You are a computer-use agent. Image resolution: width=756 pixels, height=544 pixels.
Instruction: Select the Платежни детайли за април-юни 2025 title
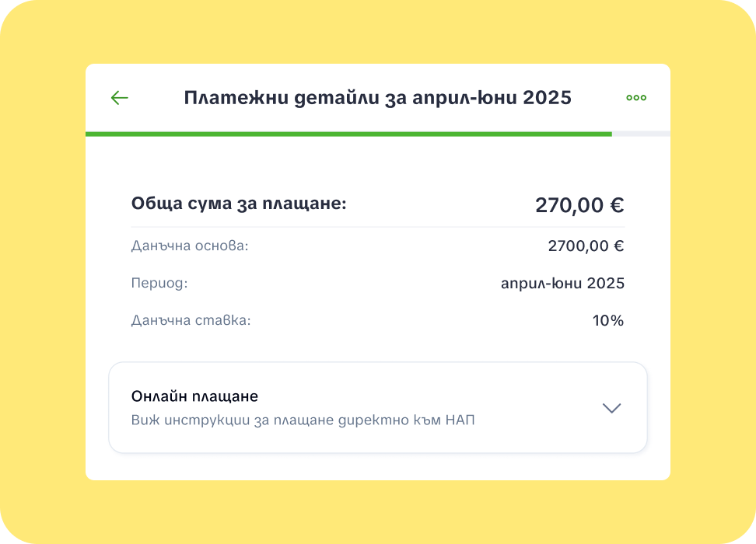(x=377, y=97)
